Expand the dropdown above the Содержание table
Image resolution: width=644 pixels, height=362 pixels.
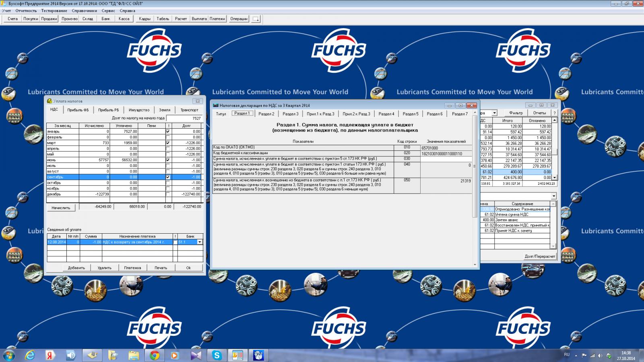pos(553,196)
